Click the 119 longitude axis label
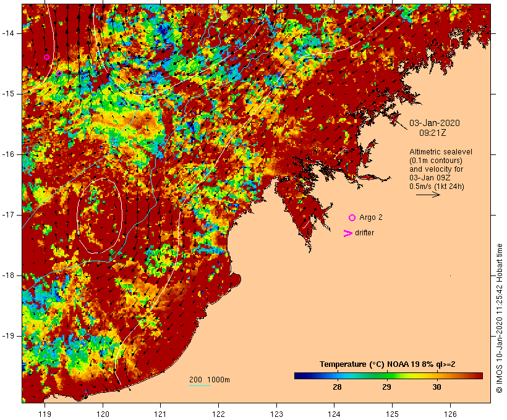The height and width of the screenshot is (420, 507). pyautogui.click(x=45, y=414)
